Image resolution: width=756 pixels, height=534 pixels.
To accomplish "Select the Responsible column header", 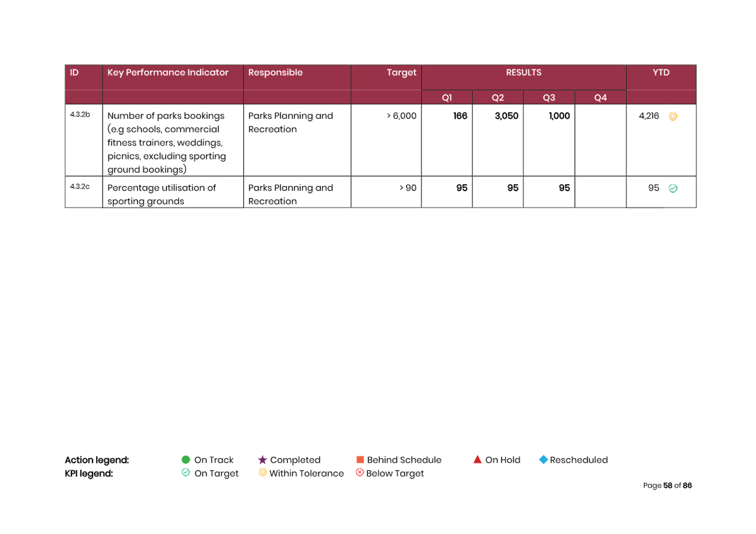I will 275,72.
